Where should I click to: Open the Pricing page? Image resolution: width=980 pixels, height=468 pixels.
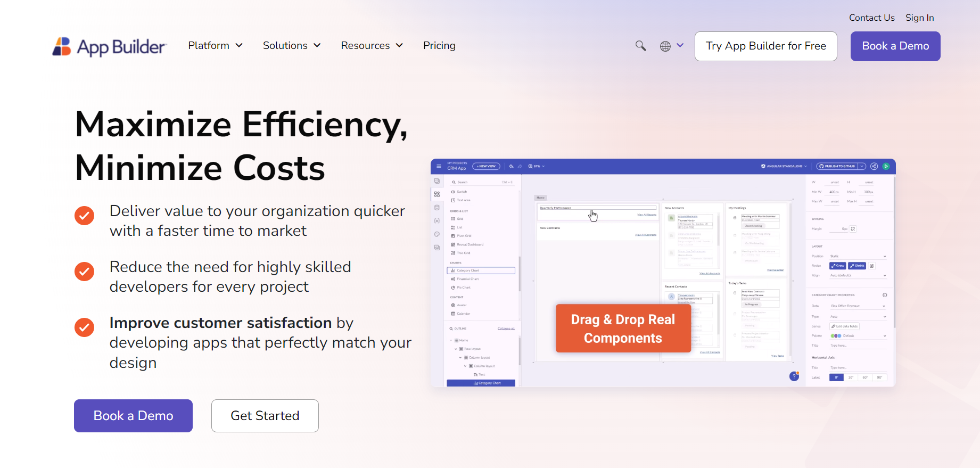point(439,46)
